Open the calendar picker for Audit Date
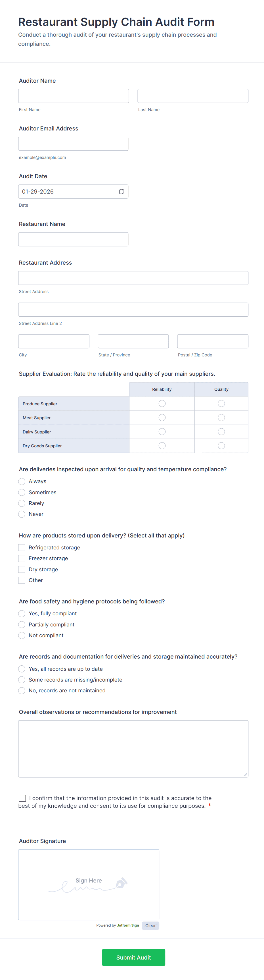 (122, 191)
